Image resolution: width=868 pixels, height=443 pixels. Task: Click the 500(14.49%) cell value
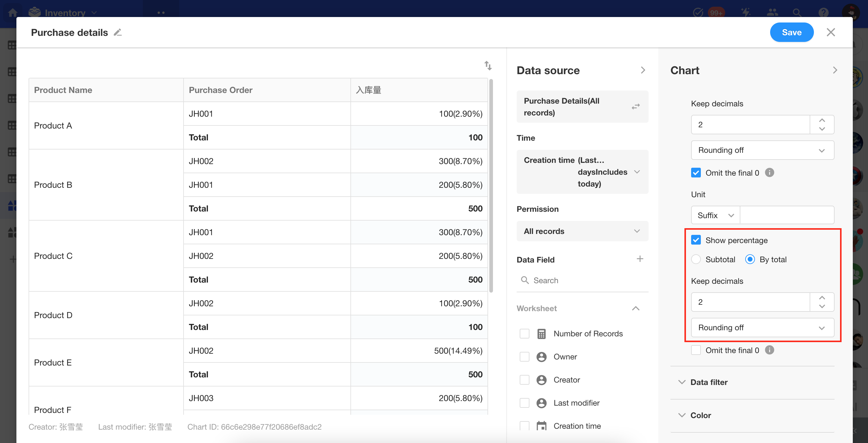(x=458, y=351)
